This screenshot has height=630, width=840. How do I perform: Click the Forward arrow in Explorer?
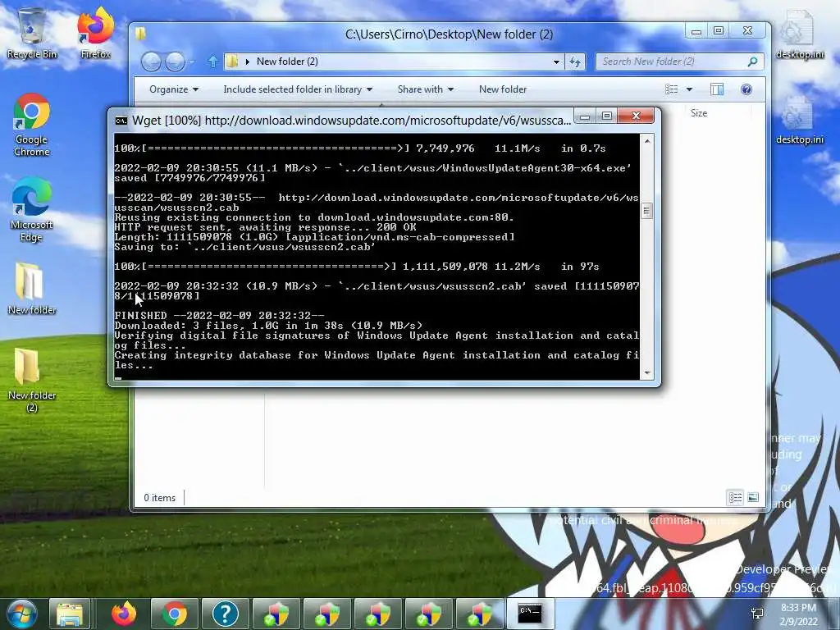(x=175, y=62)
